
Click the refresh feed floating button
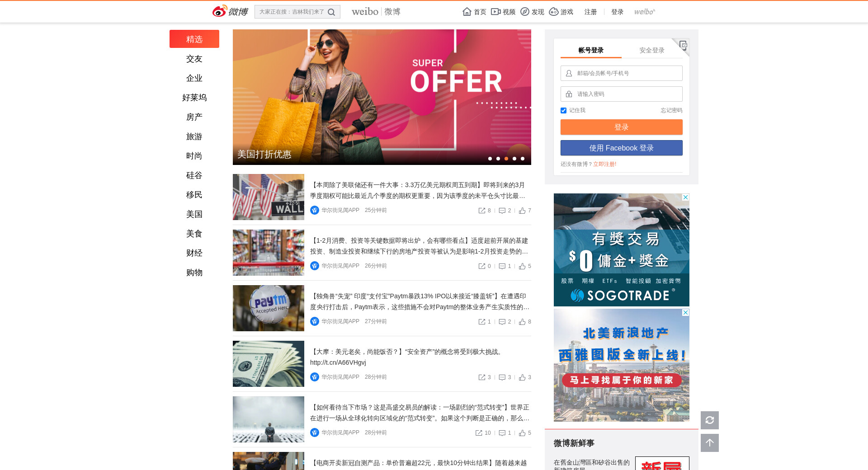(710, 420)
